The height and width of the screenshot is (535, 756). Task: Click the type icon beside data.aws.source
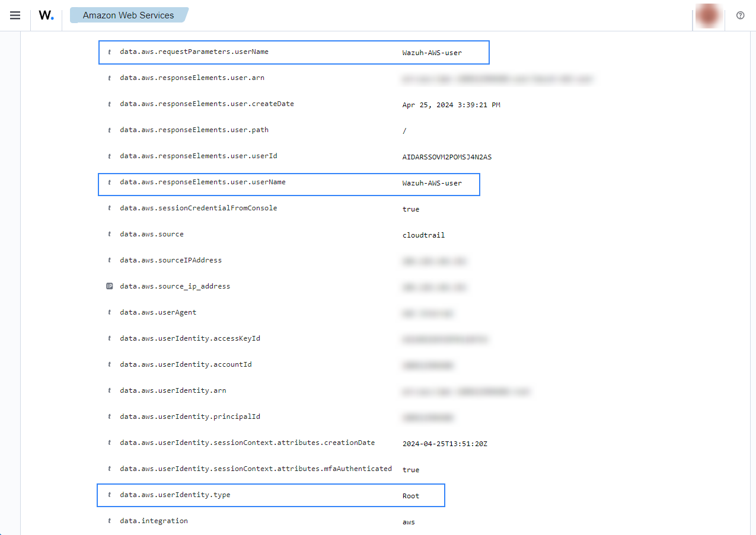[x=109, y=235]
